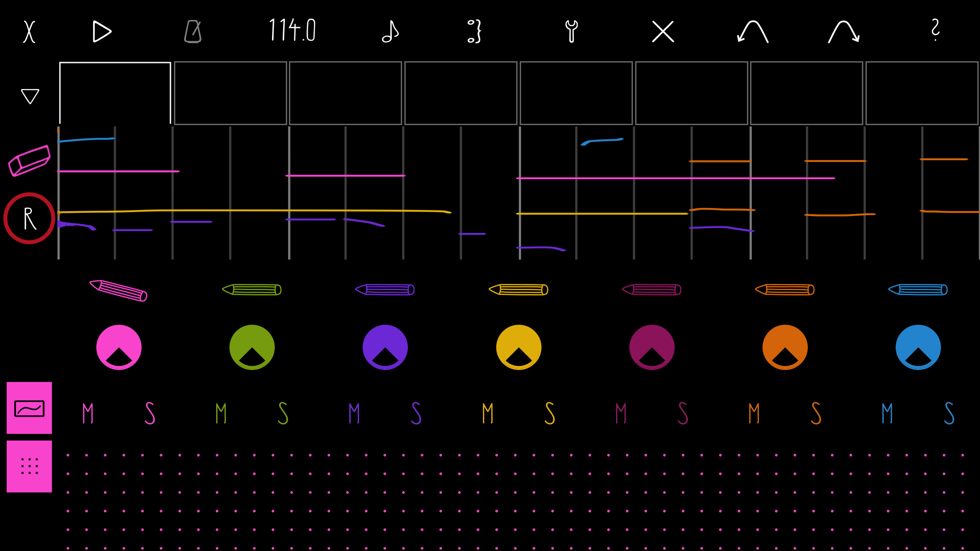Image resolution: width=980 pixels, height=551 pixels.
Task: Switch to the dotted grid view tab
Action: pos(29,466)
